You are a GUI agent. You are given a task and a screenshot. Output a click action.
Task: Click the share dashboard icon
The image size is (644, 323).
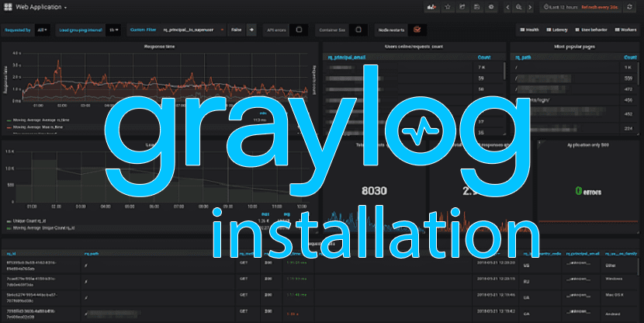[x=463, y=7]
